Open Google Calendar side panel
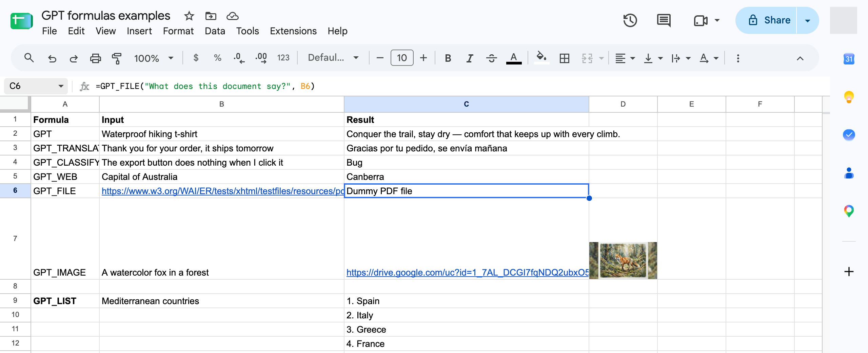This screenshot has width=868, height=353. click(849, 59)
